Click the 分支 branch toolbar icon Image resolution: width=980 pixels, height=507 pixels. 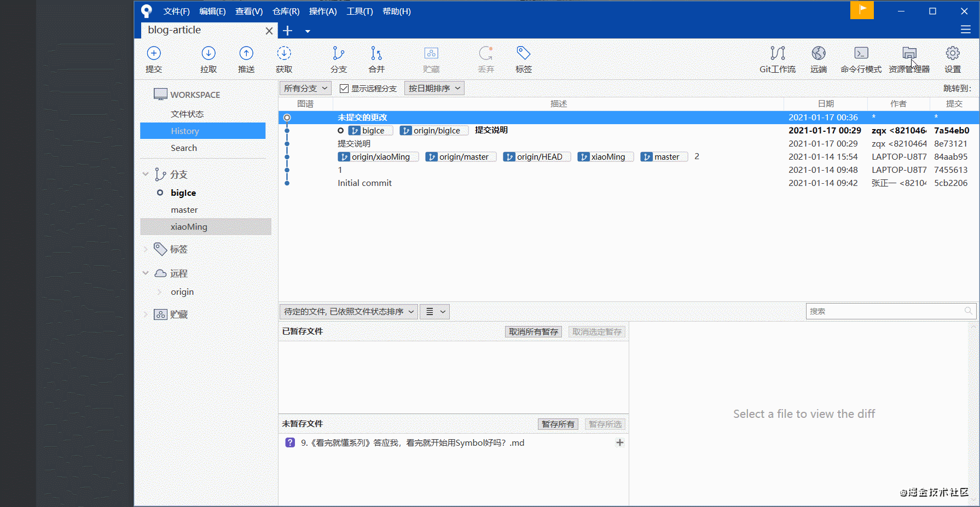point(339,53)
